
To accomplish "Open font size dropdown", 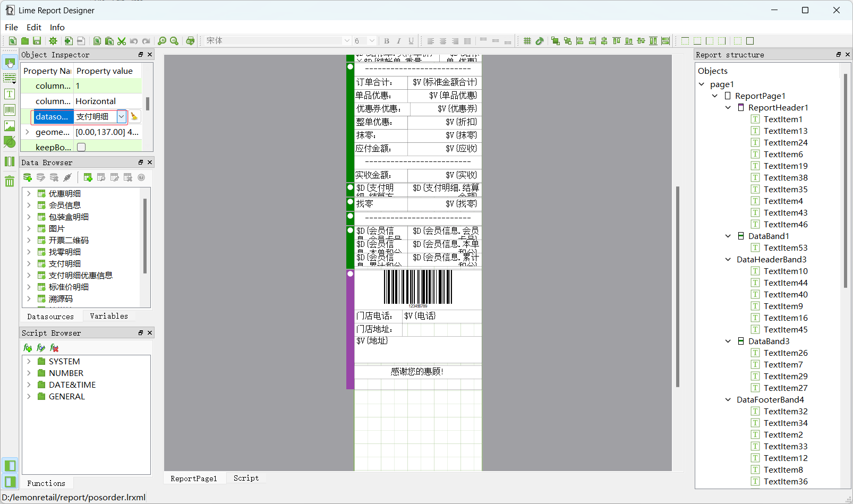I will pos(372,41).
